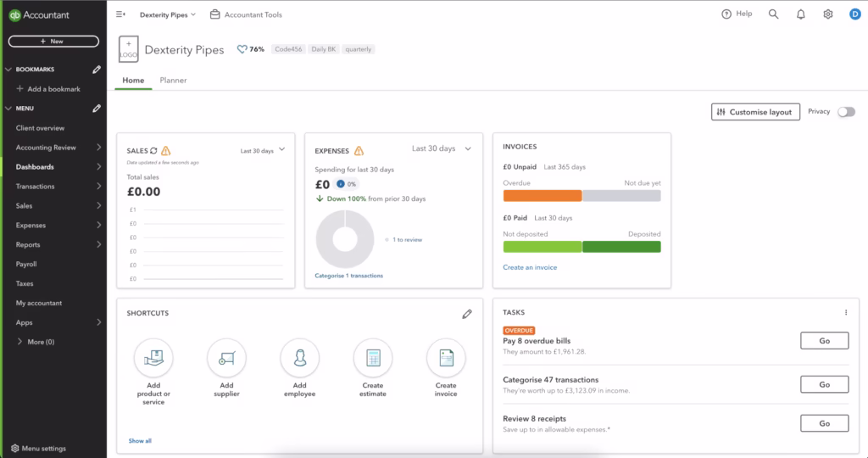Click the Add employee shortcut icon
This screenshot has height=458, width=868.
click(299, 358)
